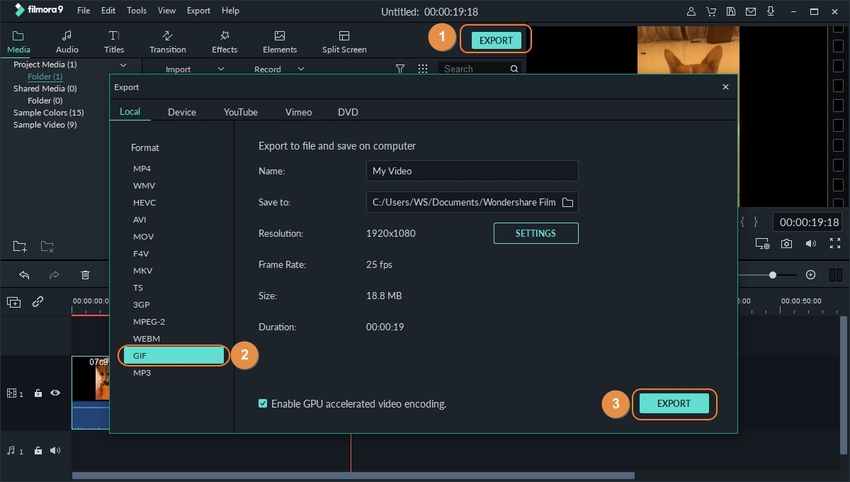
Task: Take a snapshot with camera icon
Action: coord(786,243)
